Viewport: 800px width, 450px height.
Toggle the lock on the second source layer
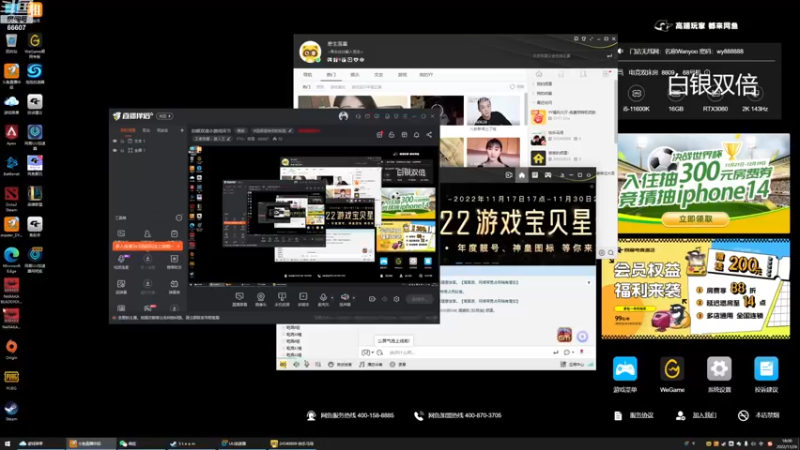(122, 151)
